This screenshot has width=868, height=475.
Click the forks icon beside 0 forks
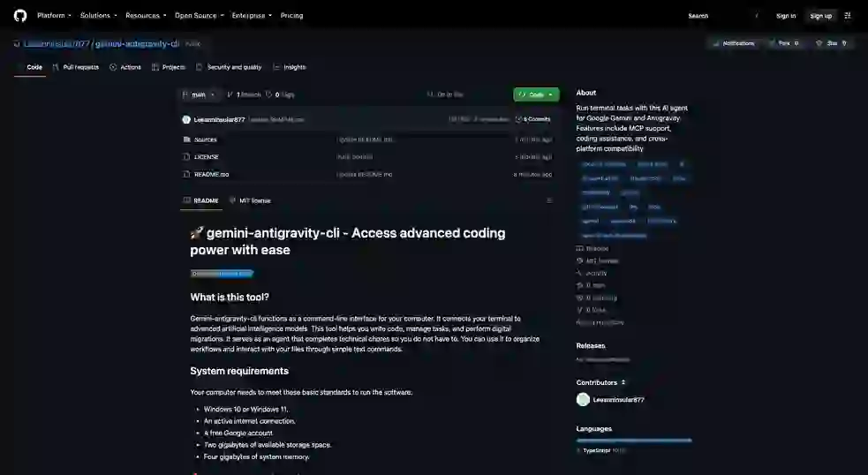(579, 310)
